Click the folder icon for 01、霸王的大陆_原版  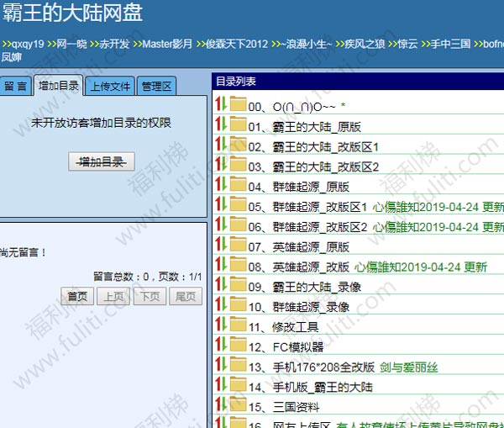237,126
